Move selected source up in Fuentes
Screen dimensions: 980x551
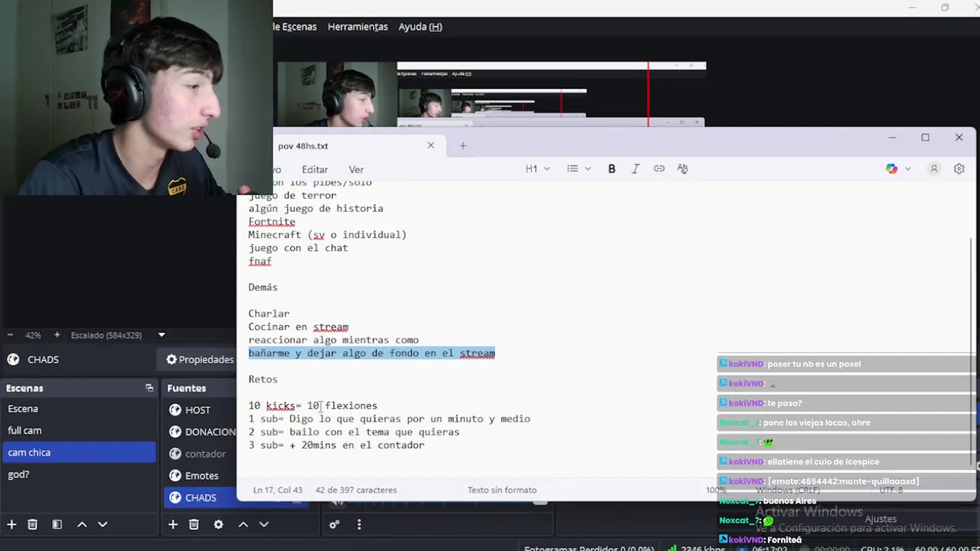(x=243, y=524)
